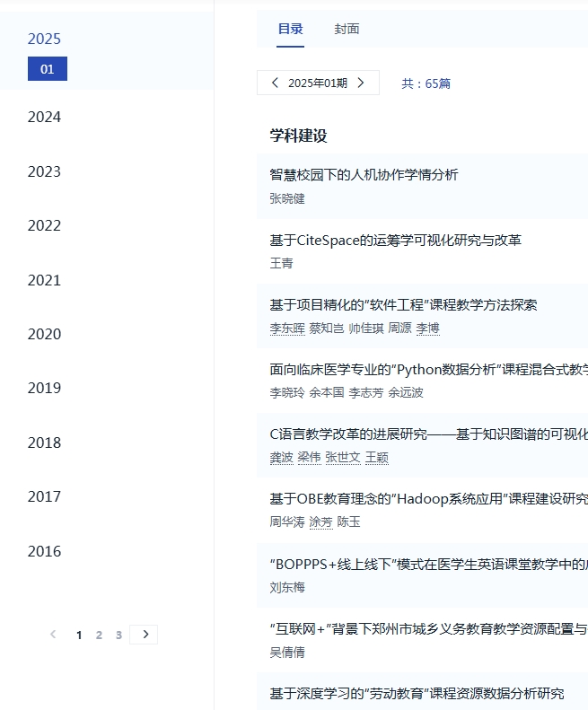Viewport: 588px width, 710px height.
Task: Click author 周华涛
Action: point(287,522)
